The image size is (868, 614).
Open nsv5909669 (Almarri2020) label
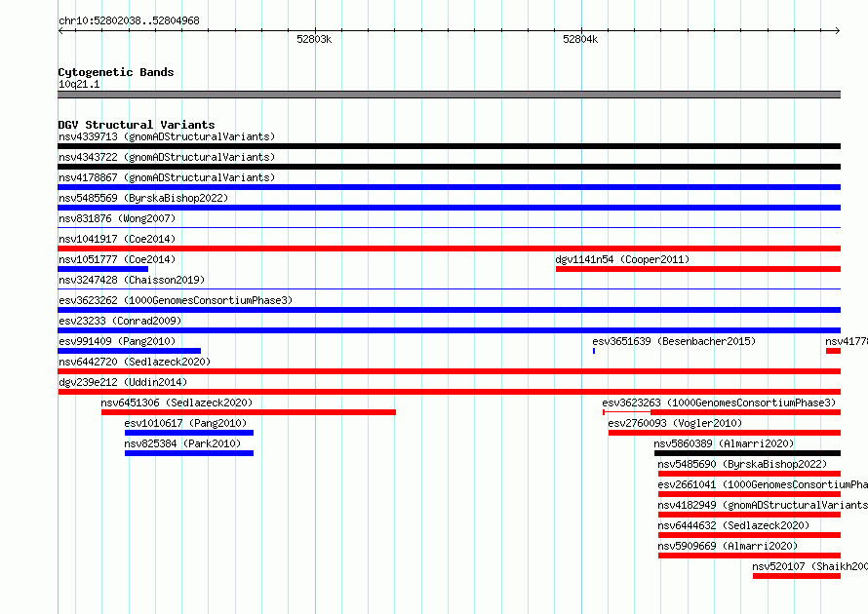click(x=728, y=546)
